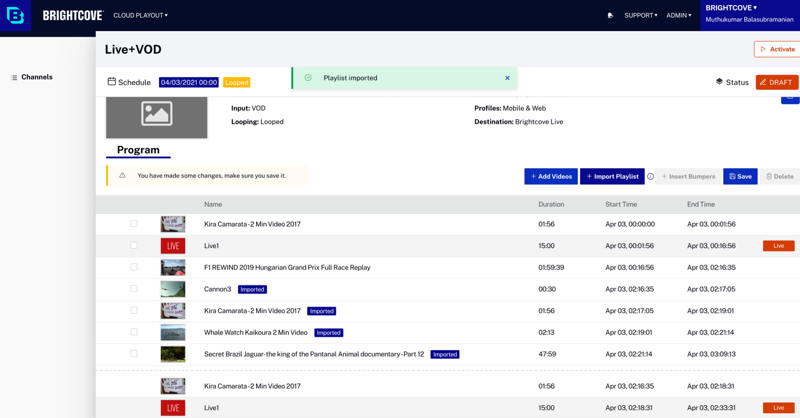
Task: Dismiss the Playlist imported notification
Action: (507, 78)
